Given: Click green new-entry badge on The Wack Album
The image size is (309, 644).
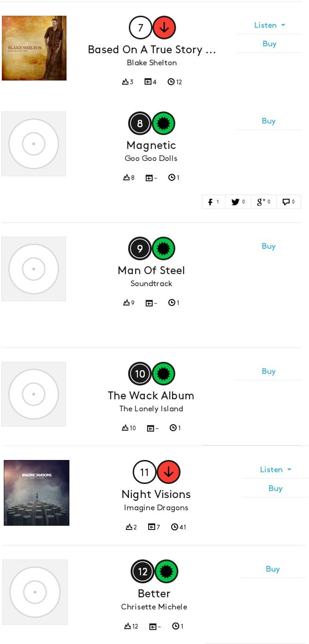Looking at the screenshot, I should (x=163, y=374).
